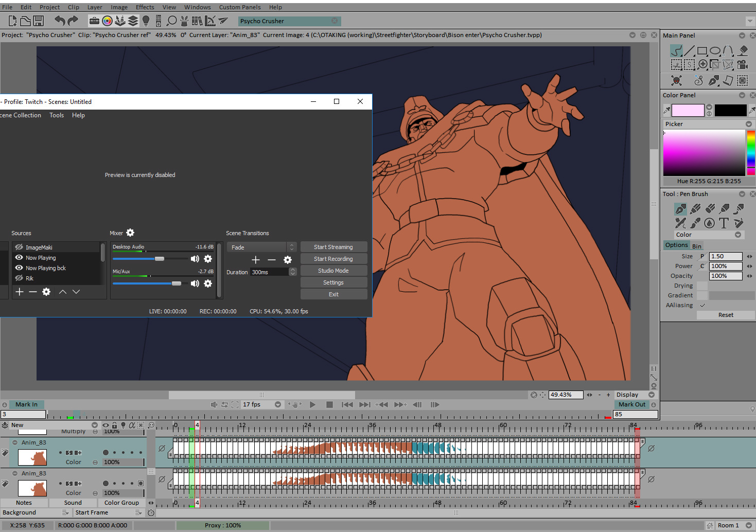Select the ellipse shape tool

tap(715, 50)
